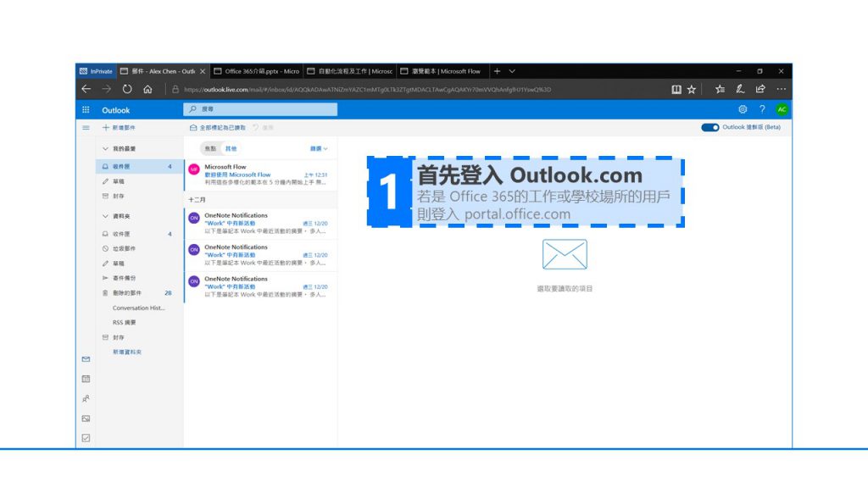The image size is (868, 488).
Task: Add page to favorites with the star
Action: click(692, 90)
